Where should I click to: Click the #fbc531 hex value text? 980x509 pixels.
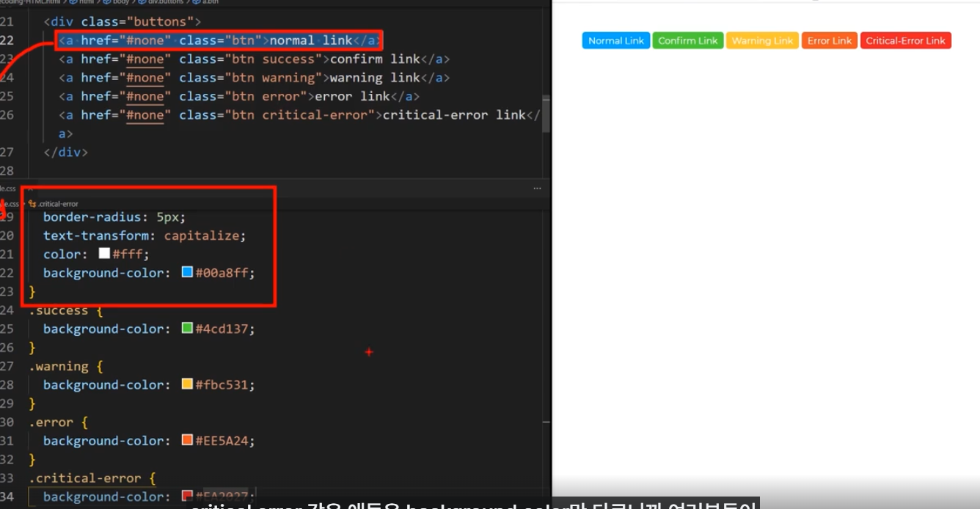[x=222, y=384]
